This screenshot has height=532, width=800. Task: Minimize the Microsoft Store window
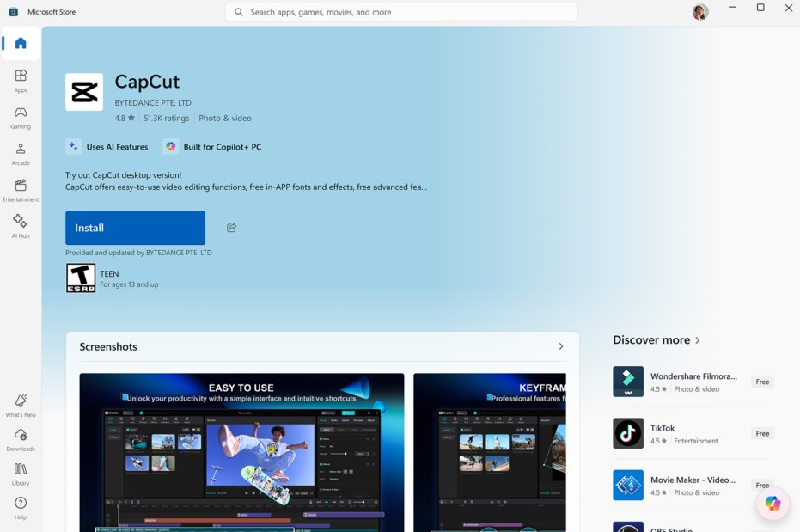[732, 7]
